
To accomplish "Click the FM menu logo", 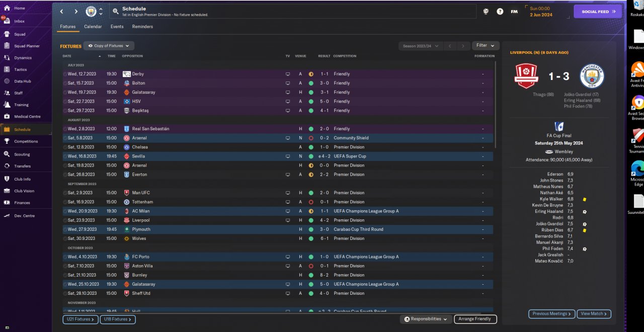I will pos(514,12).
